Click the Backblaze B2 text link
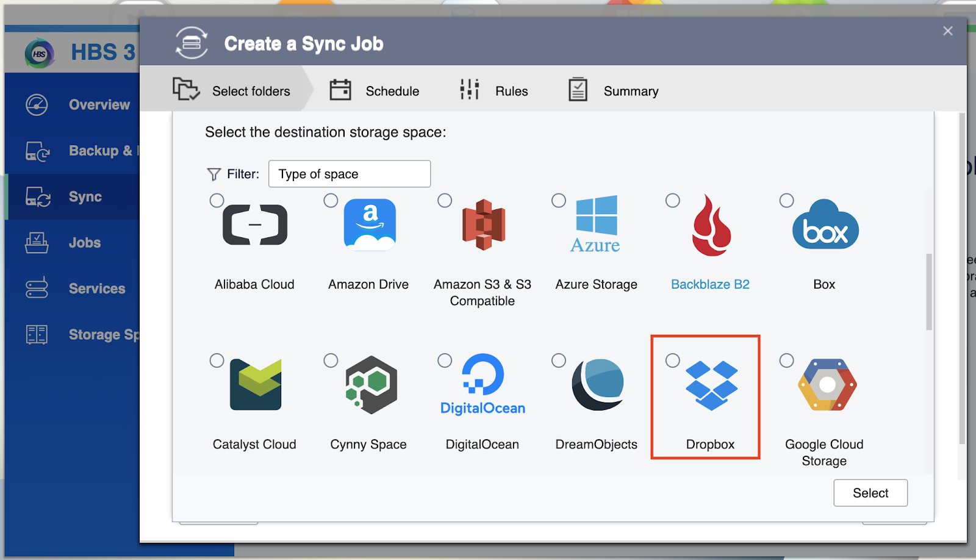Image resolution: width=976 pixels, height=560 pixels. (x=710, y=284)
